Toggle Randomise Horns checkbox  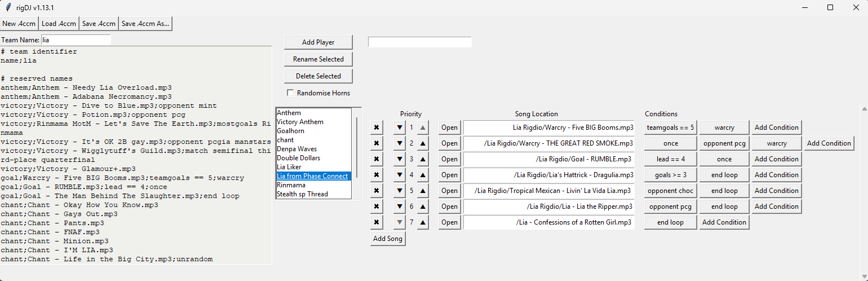[290, 93]
